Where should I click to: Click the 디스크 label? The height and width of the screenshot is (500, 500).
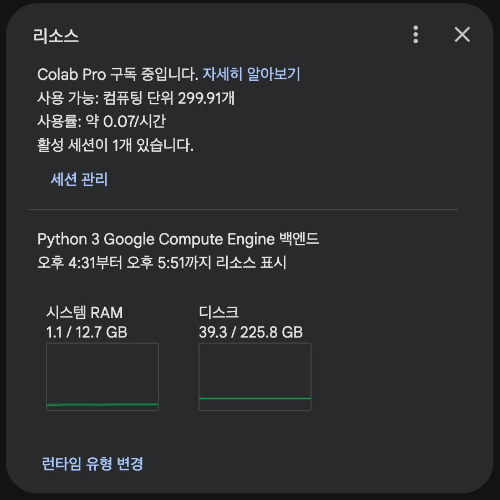(219, 312)
